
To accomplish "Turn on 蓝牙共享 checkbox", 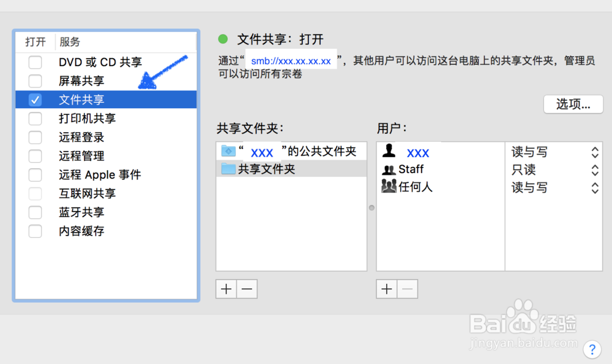I will [x=35, y=212].
